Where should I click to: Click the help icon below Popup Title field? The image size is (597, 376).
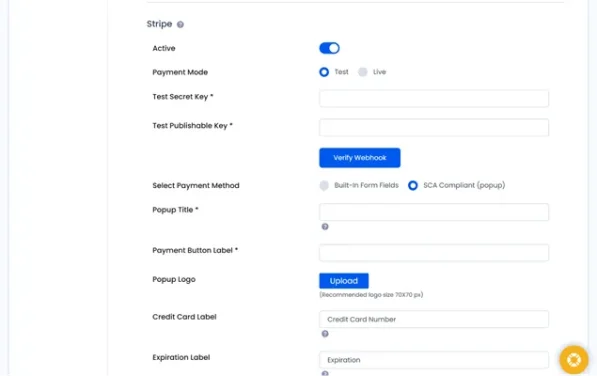click(325, 226)
